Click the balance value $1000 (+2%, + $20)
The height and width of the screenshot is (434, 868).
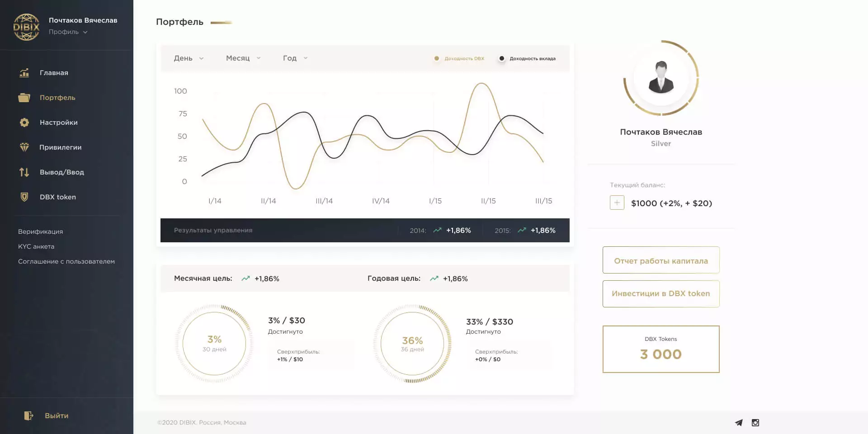click(x=671, y=203)
